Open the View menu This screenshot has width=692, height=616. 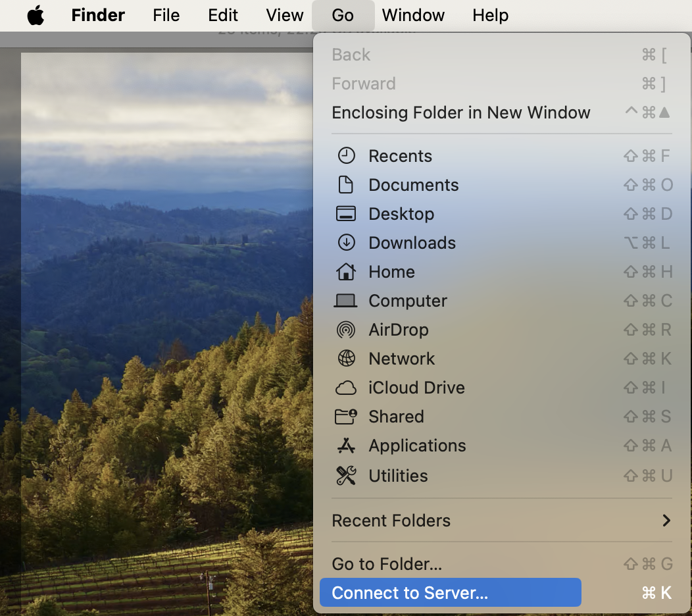pos(284,15)
